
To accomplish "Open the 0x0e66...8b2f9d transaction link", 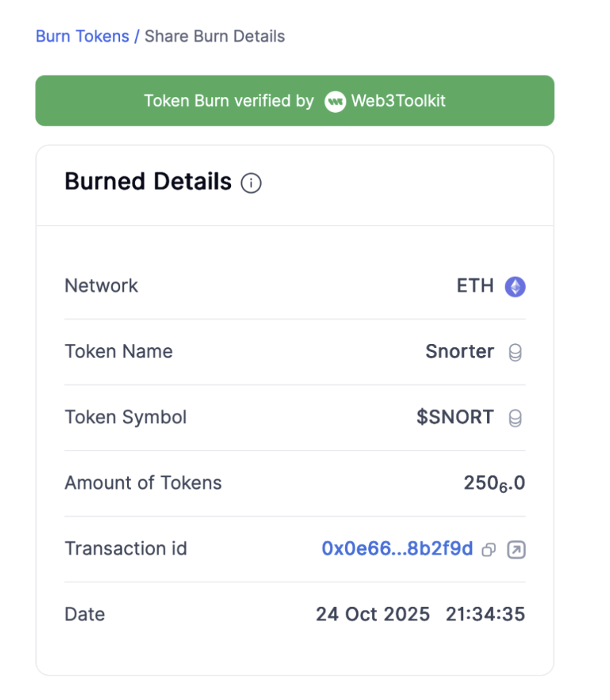I will pyautogui.click(x=397, y=548).
